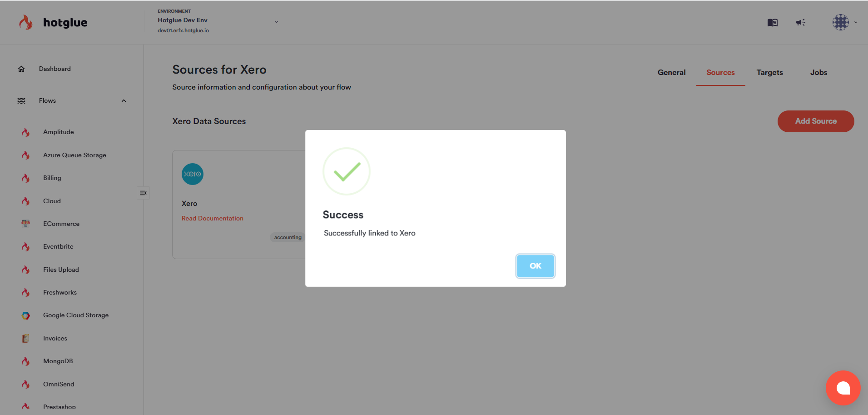Select Freshworks flow in sidebar
The image size is (868, 415).
60,293
